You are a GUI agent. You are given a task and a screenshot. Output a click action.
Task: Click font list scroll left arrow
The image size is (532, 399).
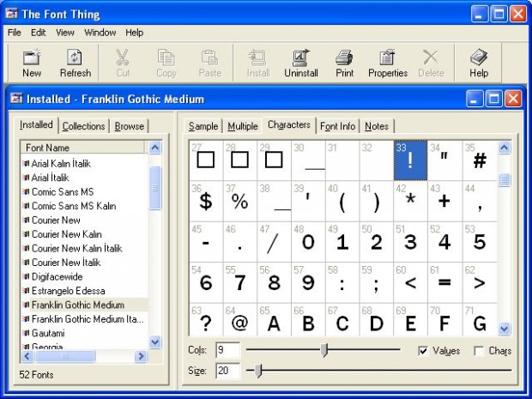pos(27,356)
